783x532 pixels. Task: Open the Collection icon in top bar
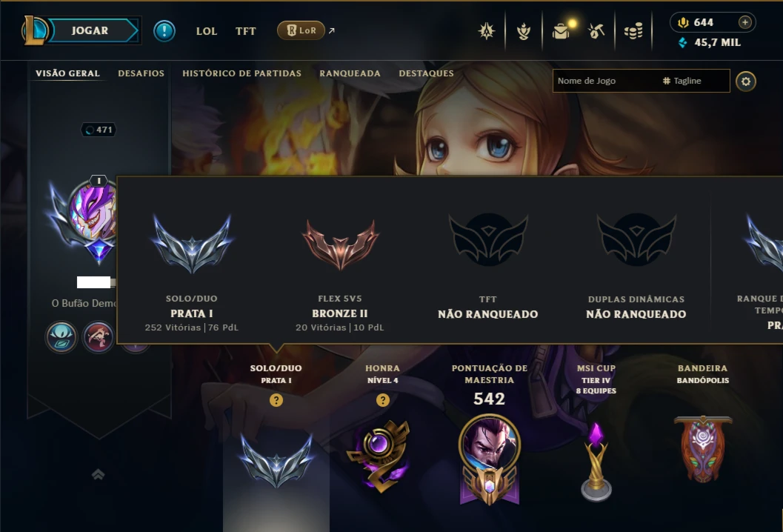[x=561, y=31]
